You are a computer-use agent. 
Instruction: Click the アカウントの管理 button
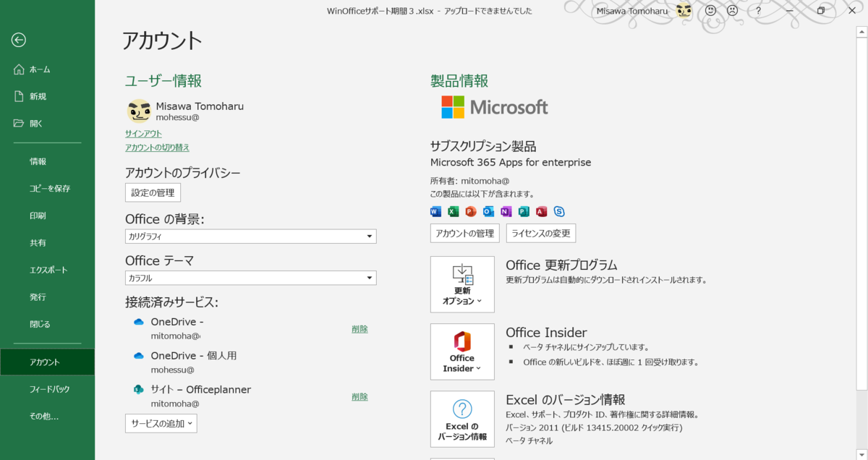465,233
